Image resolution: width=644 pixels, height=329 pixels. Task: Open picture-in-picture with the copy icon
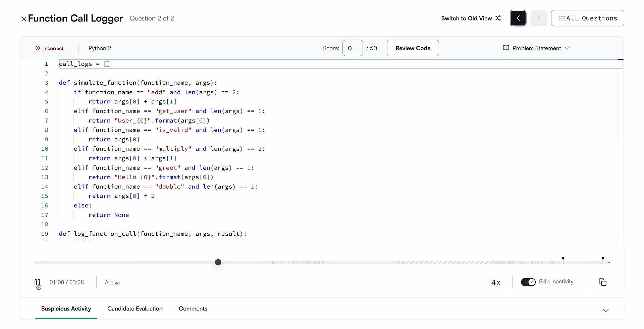[603, 282]
